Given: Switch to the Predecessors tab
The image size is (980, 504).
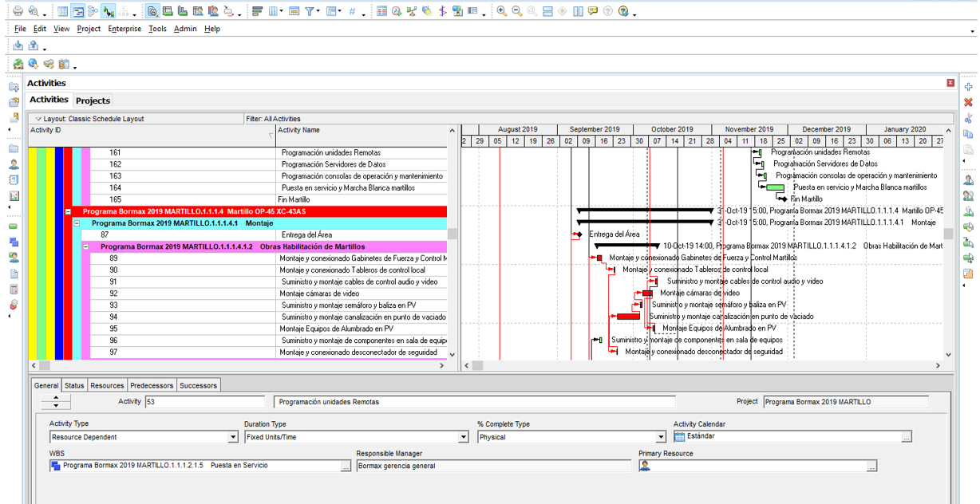Looking at the screenshot, I should pyautogui.click(x=152, y=385).
